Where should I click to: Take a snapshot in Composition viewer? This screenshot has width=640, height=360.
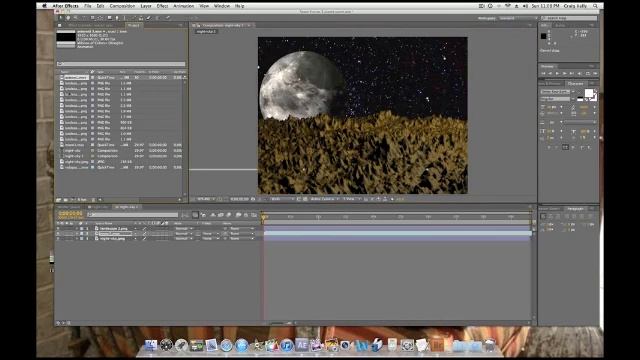(x=253, y=199)
